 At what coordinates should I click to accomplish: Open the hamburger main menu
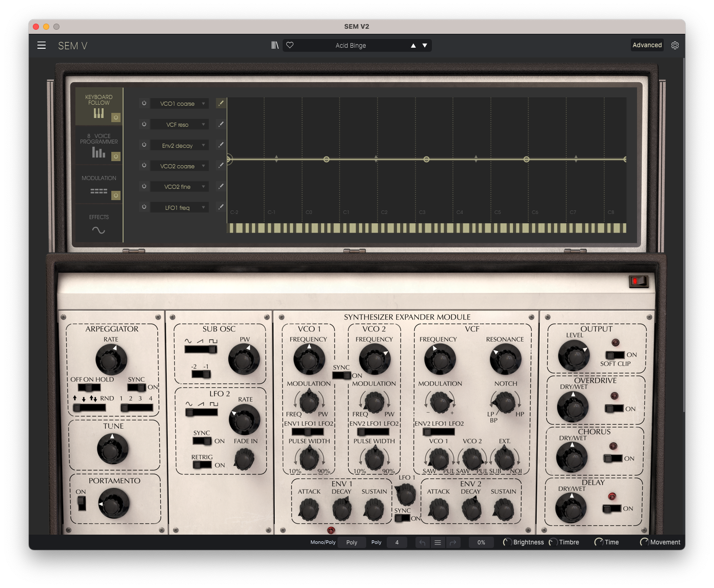pyautogui.click(x=42, y=45)
